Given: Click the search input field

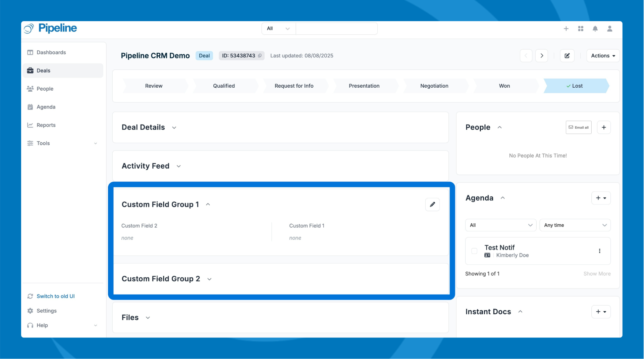Looking at the screenshot, I should [336, 29].
